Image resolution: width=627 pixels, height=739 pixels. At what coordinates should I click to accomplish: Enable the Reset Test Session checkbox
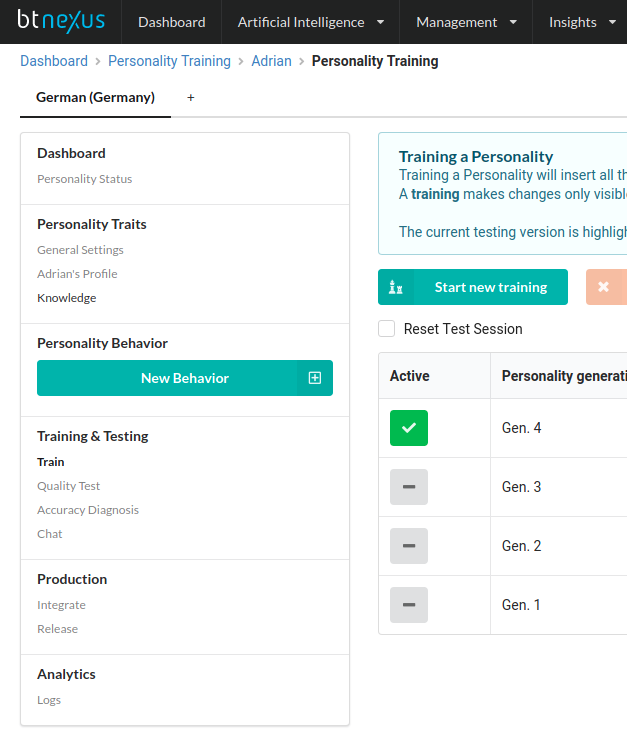387,329
